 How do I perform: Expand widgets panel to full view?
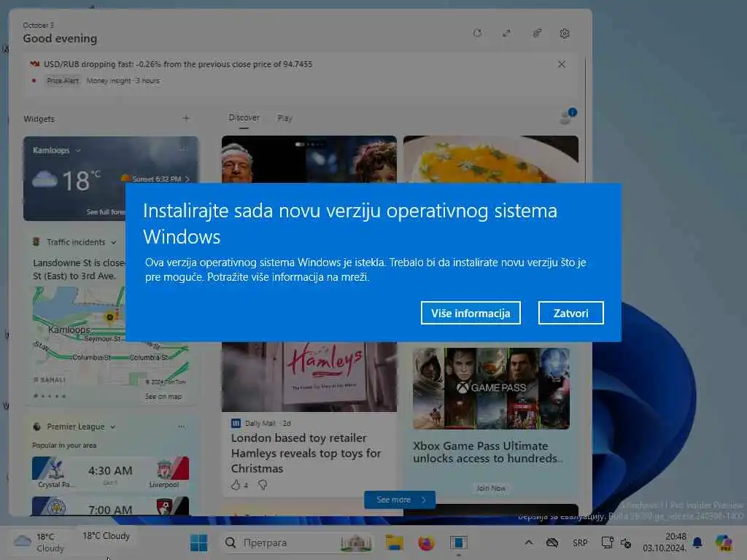pos(506,34)
